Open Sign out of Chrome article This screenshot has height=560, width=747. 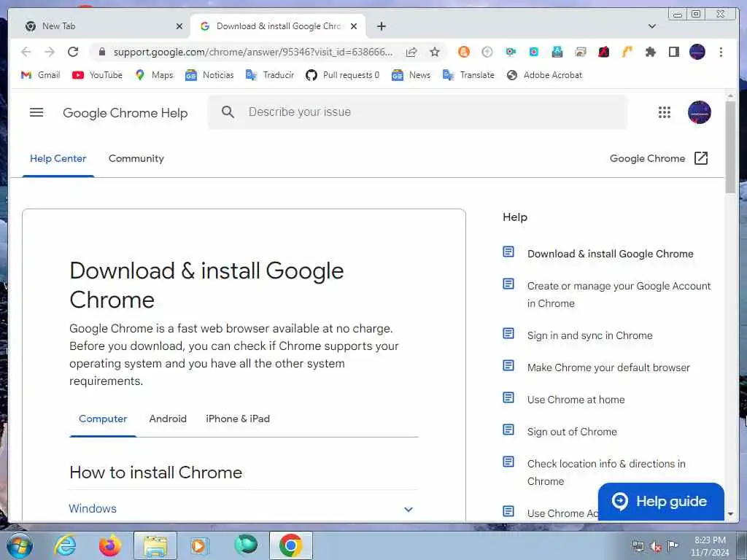(572, 432)
